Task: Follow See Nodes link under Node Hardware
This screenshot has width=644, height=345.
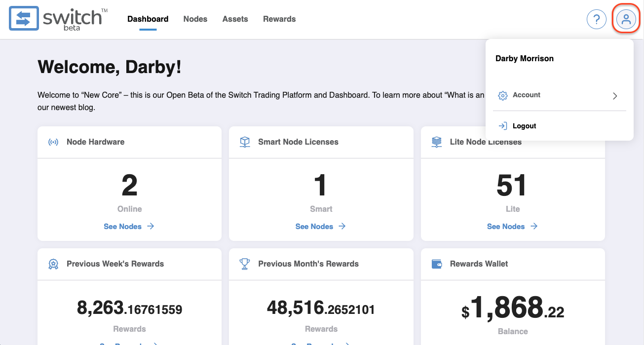Action: (122, 226)
